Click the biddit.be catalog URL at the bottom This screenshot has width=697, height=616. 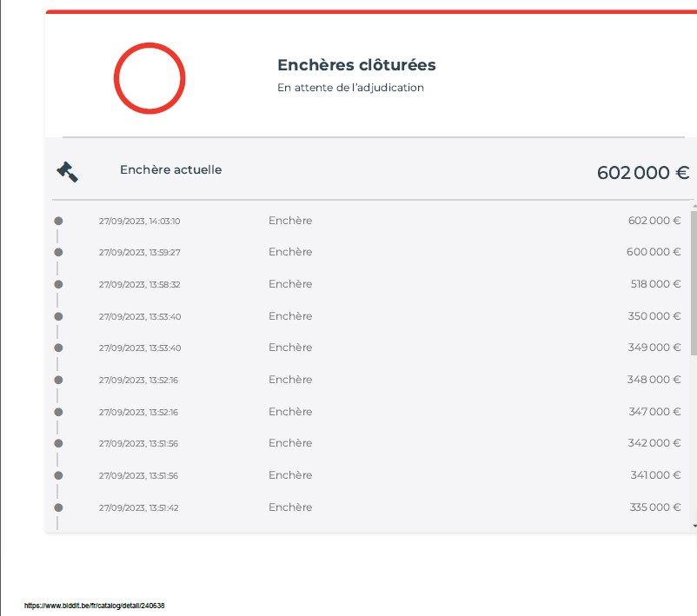click(x=94, y=606)
